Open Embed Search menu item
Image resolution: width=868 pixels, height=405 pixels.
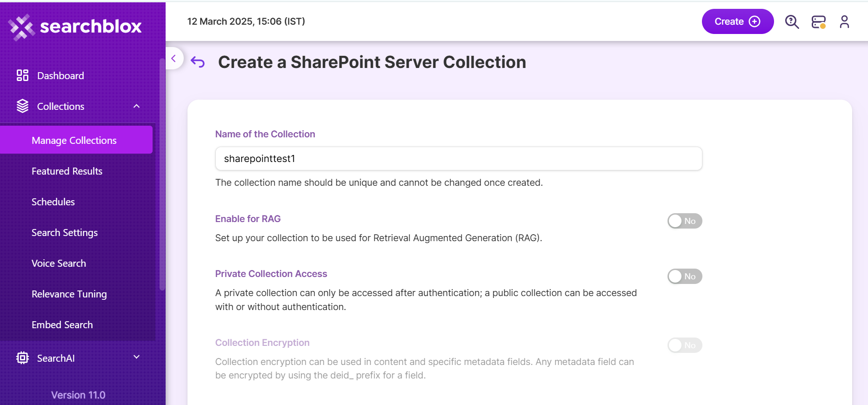[x=62, y=325]
